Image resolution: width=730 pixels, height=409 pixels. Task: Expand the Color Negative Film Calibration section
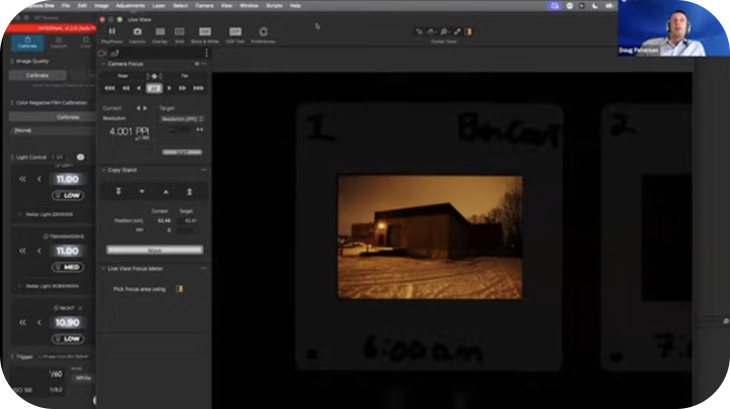tap(13, 103)
